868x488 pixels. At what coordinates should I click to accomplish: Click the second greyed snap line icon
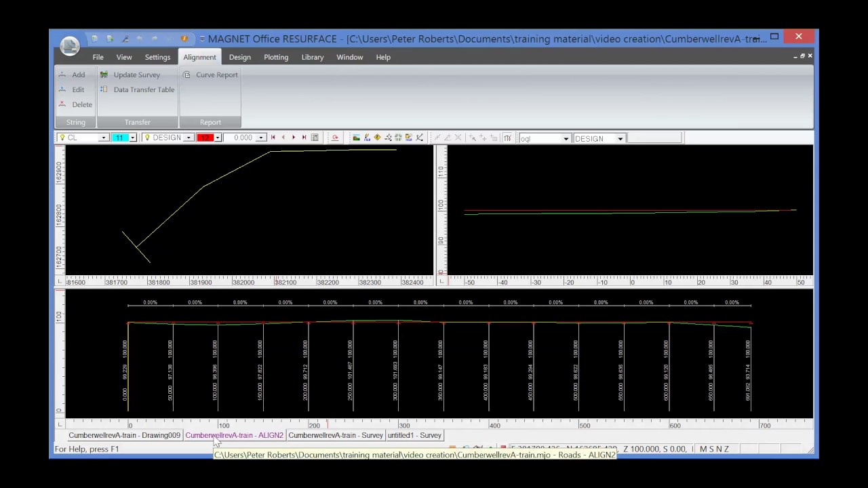click(448, 138)
